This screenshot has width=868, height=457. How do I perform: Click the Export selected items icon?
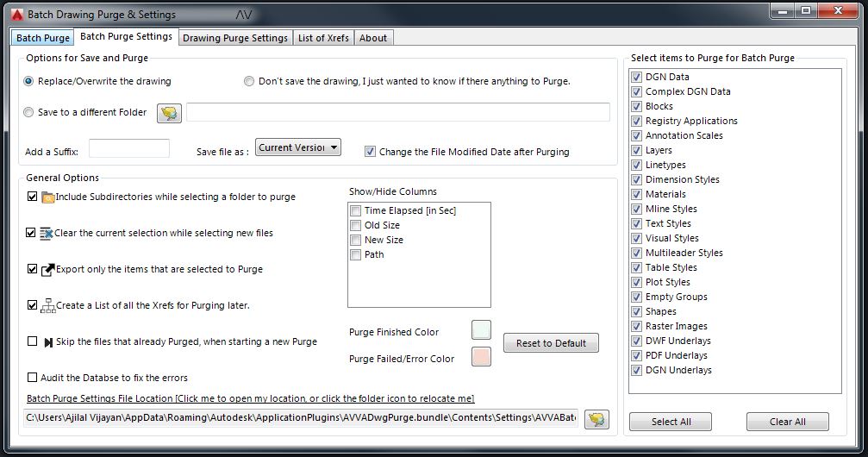coord(48,269)
